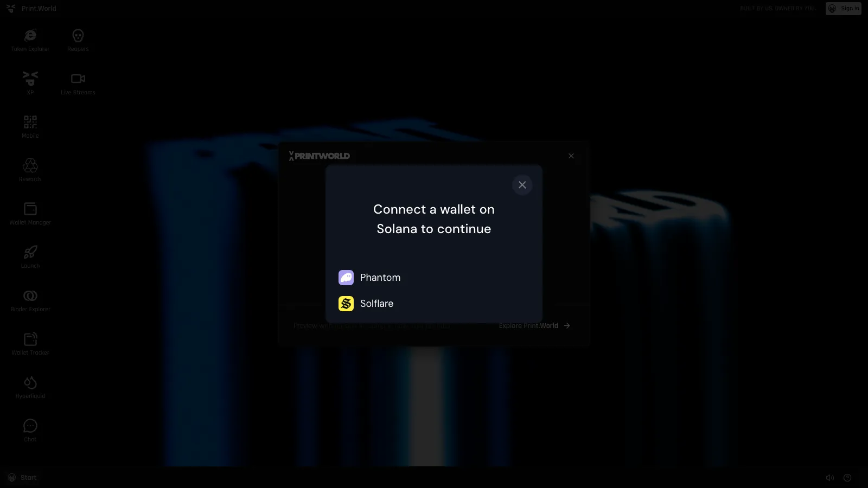Click the Explore Print.World arrow icon

coord(567,326)
